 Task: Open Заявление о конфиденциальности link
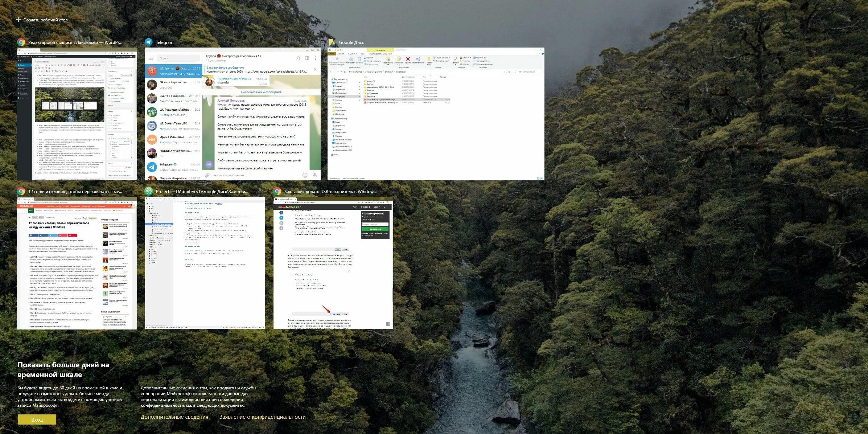(x=262, y=417)
